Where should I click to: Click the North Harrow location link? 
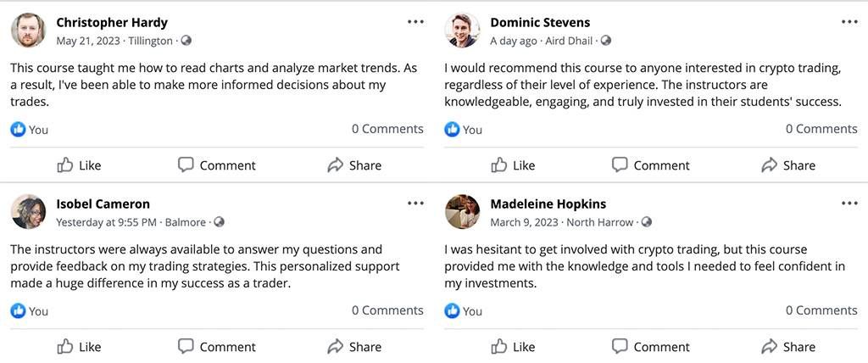(599, 222)
